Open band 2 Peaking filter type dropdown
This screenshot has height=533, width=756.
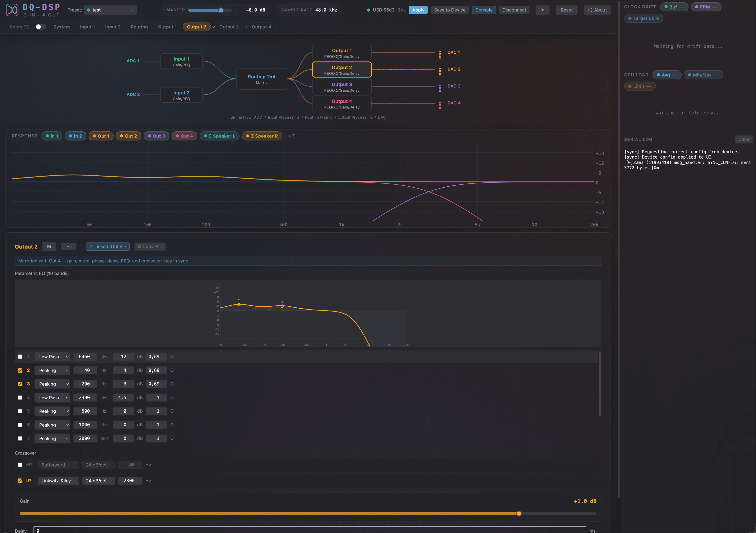coord(52,370)
